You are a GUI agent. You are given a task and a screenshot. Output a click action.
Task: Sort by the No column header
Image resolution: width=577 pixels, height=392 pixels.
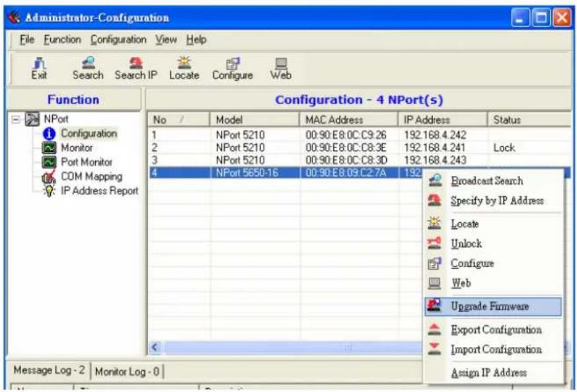coord(179,120)
